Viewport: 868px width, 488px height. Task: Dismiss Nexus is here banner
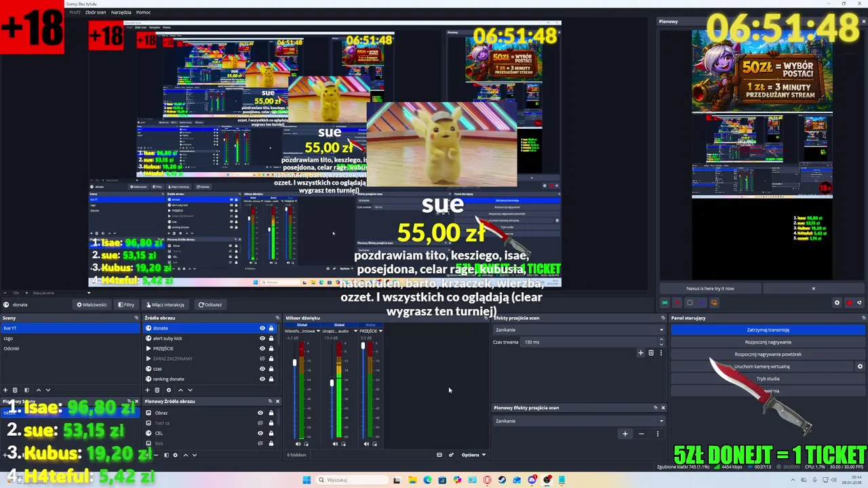tap(814, 289)
